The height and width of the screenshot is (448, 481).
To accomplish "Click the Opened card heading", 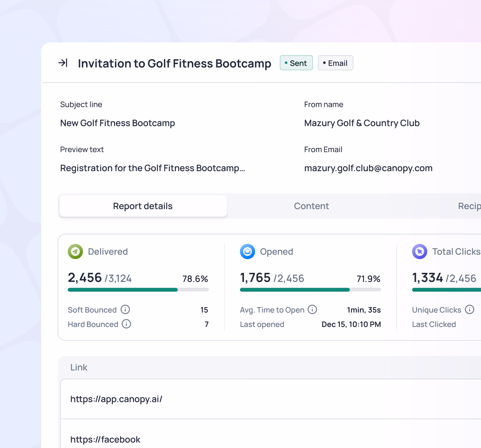I will click(276, 252).
